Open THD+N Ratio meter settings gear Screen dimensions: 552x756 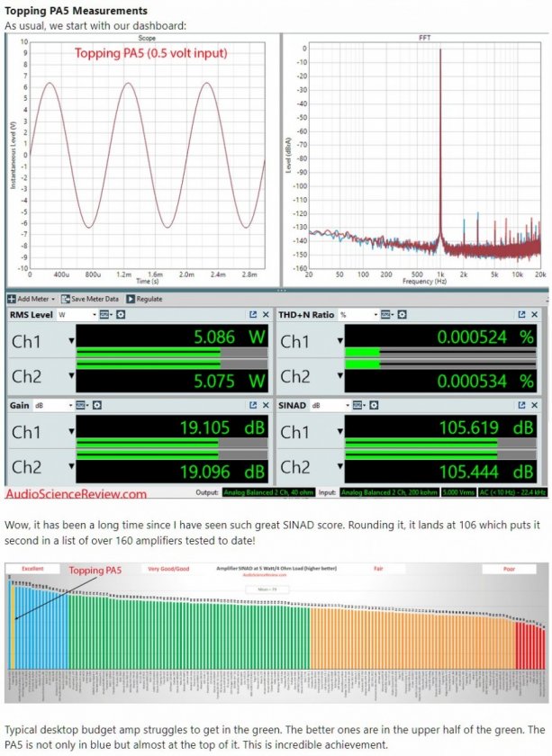pyautogui.click(x=402, y=315)
